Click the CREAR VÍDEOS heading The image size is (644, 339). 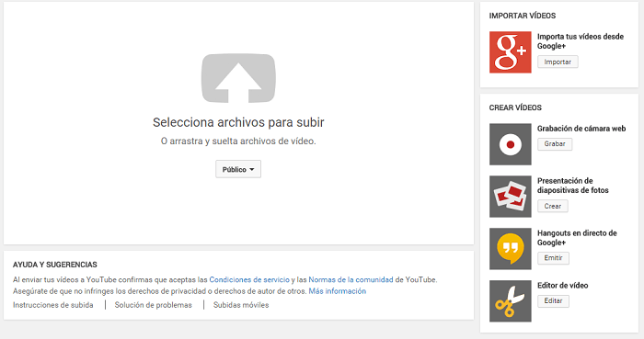pyautogui.click(x=515, y=107)
